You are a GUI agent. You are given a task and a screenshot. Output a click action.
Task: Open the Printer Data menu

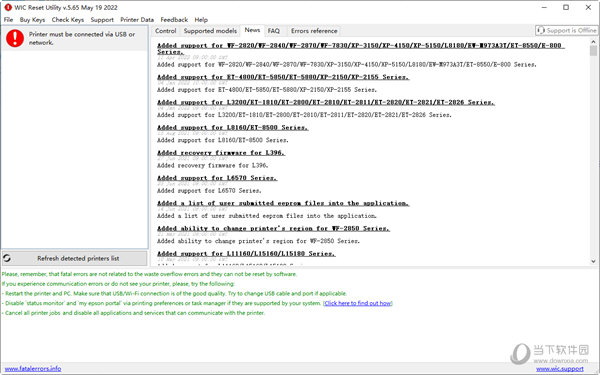point(137,20)
